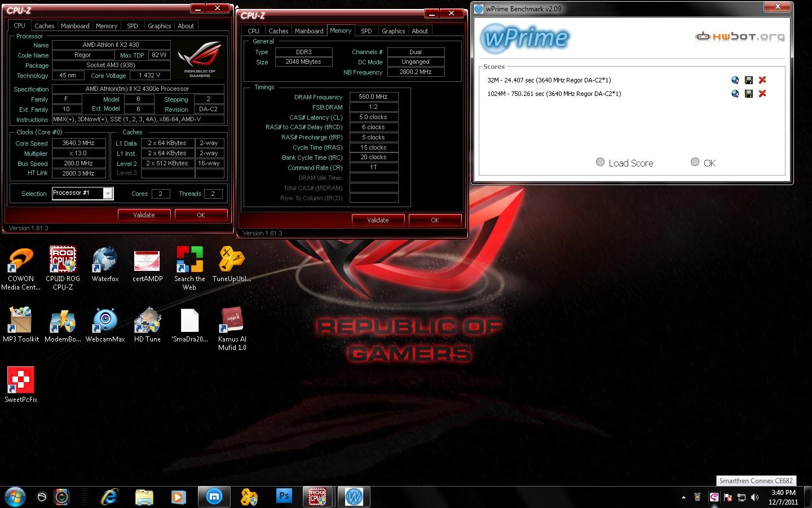
Task: Click the DRAM Frequency value field
Action: click(374, 97)
